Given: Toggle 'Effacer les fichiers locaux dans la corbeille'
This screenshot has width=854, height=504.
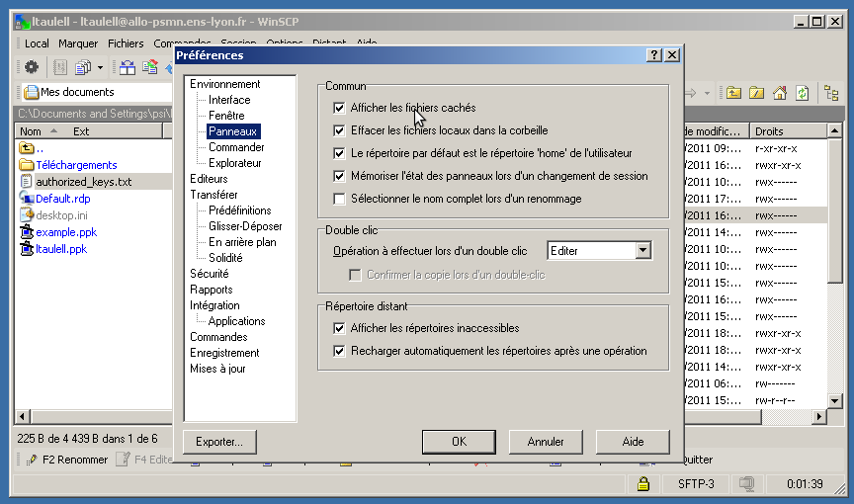Looking at the screenshot, I should pos(339,130).
